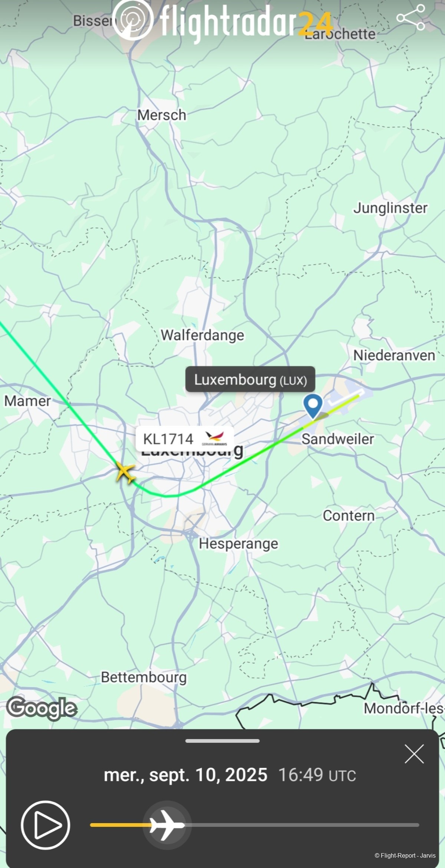The width and height of the screenshot is (445, 868).
Task: Select the date mer., sept. 10, 2025
Action: click(x=185, y=775)
